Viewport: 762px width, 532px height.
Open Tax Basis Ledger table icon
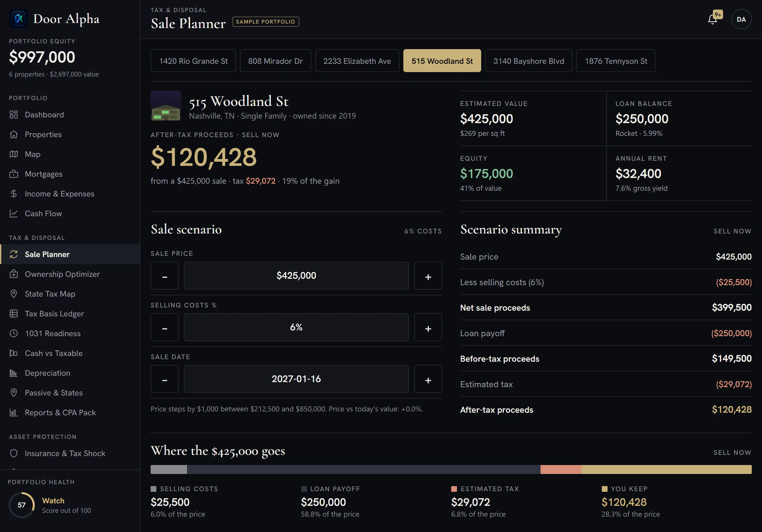pyautogui.click(x=14, y=314)
